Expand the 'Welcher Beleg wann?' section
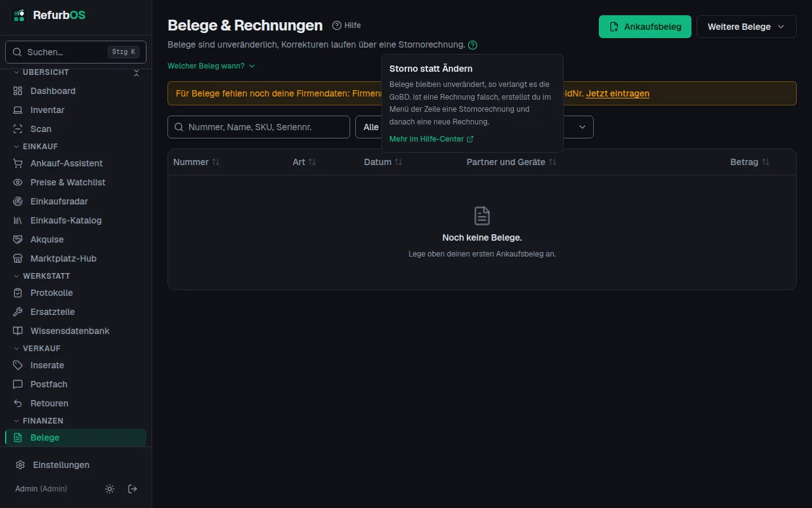 (x=211, y=66)
